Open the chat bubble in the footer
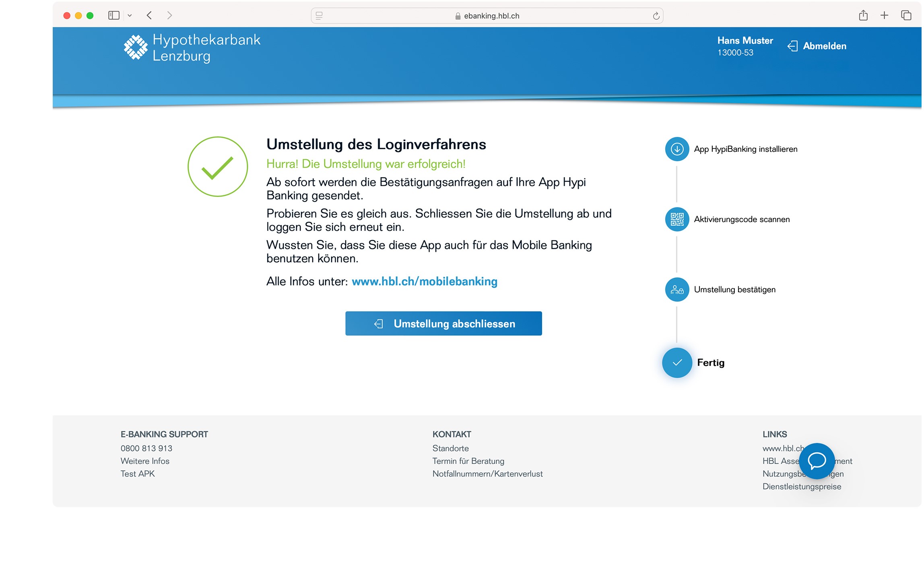924x584 pixels. (x=817, y=462)
